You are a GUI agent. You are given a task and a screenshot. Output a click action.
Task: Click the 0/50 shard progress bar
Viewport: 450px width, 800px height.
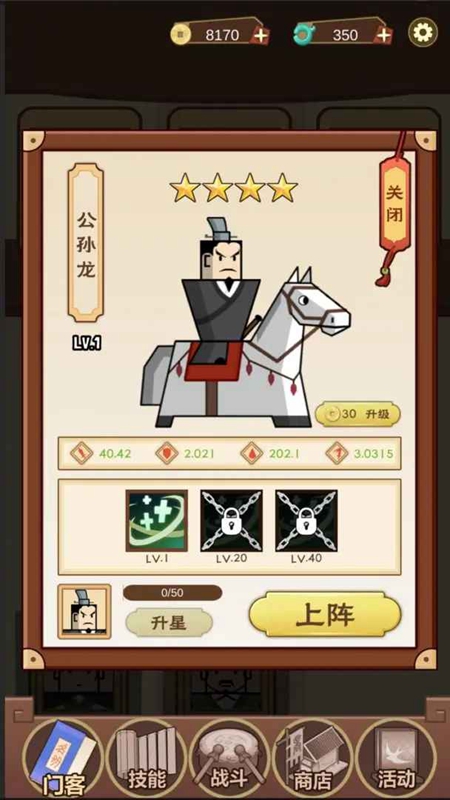coord(172,593)
